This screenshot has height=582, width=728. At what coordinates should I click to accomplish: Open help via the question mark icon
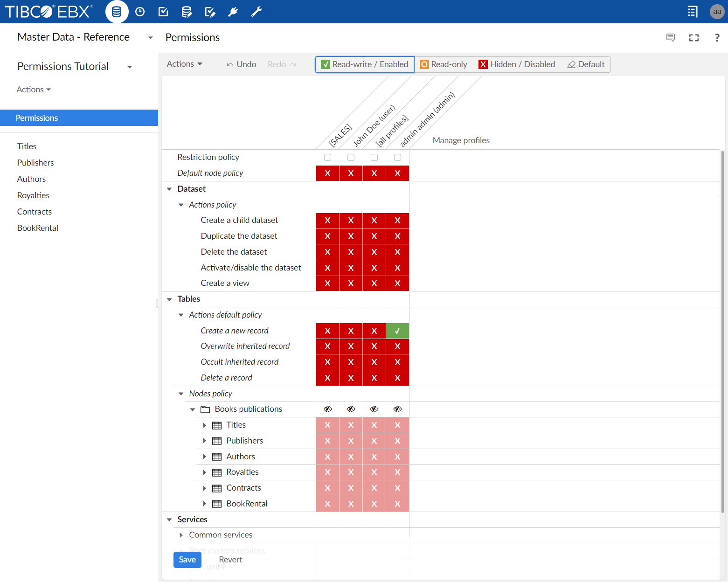(x=717, y=38)
